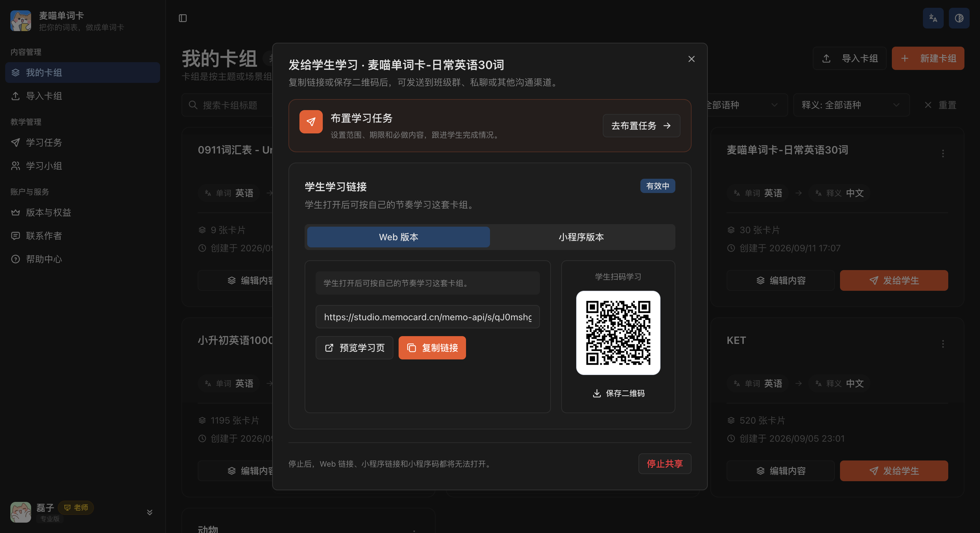The height and width of the screenshot is (533, 980).
Task: Click the QR code image
Action: pyautogui.click(x=618, y=333)
